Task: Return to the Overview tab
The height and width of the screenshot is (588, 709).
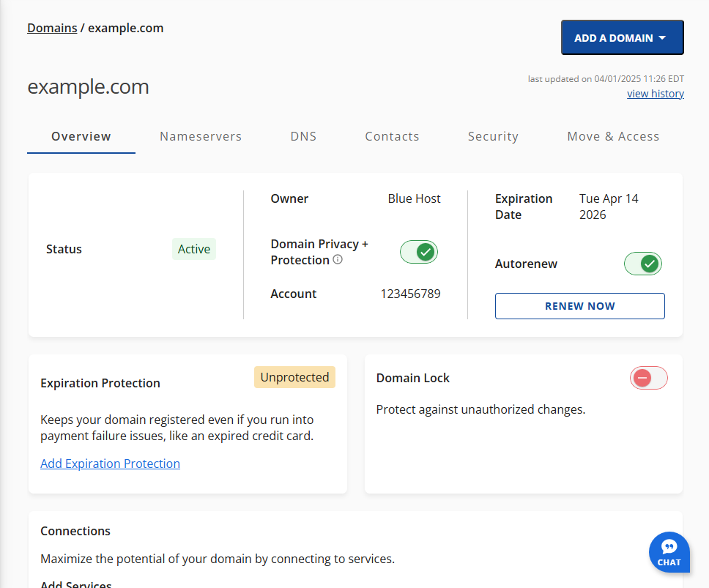Action: pos(81,136)
